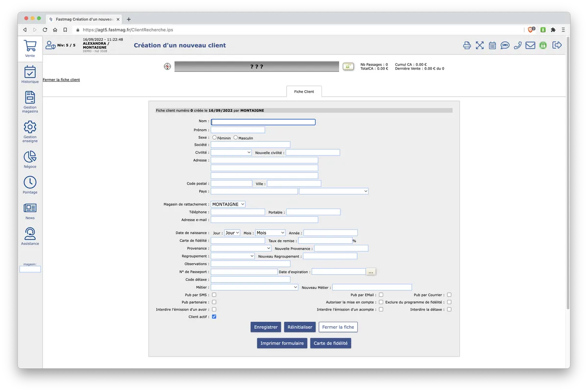The height and width of the screenshot is (392, 588).
Task: Check Interdire l'émission d'un avoir
Action: tap(214, 310)
